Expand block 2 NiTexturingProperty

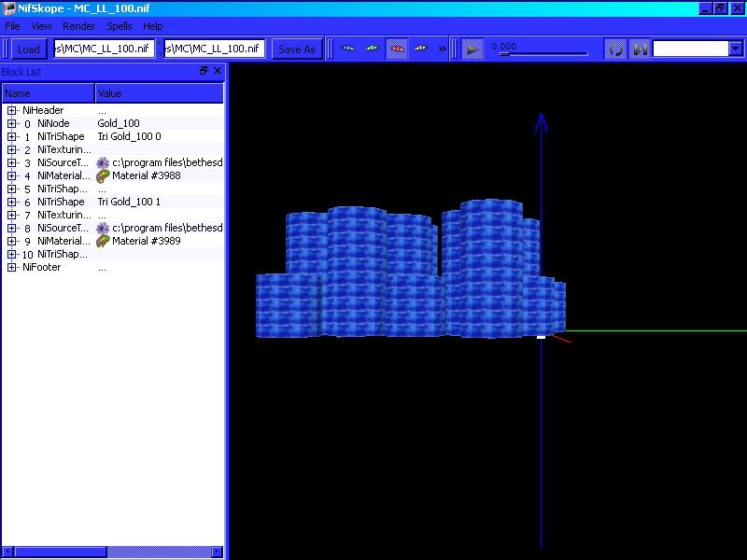[x=11, y=150]
